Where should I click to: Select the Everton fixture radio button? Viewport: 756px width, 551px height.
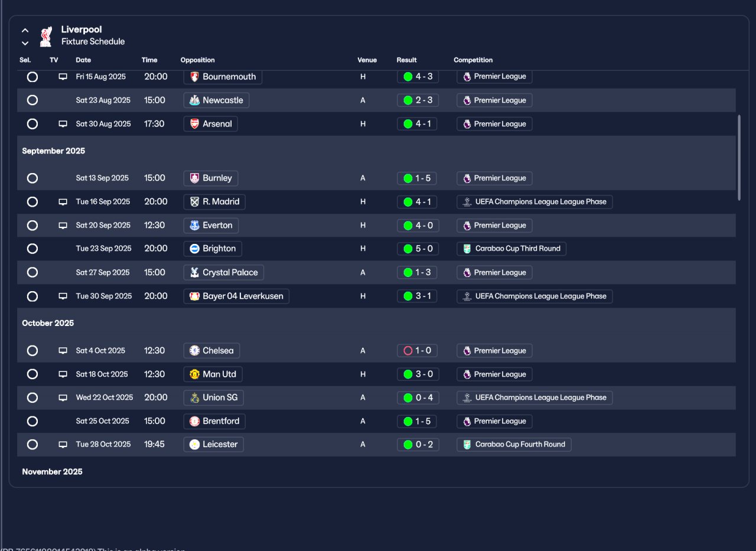[32, 226]
